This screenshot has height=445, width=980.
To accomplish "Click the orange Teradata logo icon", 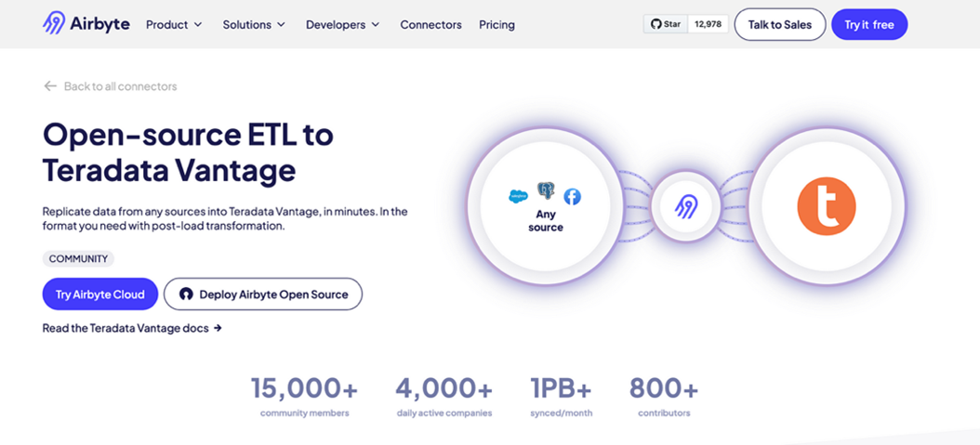I will (827, 206).
